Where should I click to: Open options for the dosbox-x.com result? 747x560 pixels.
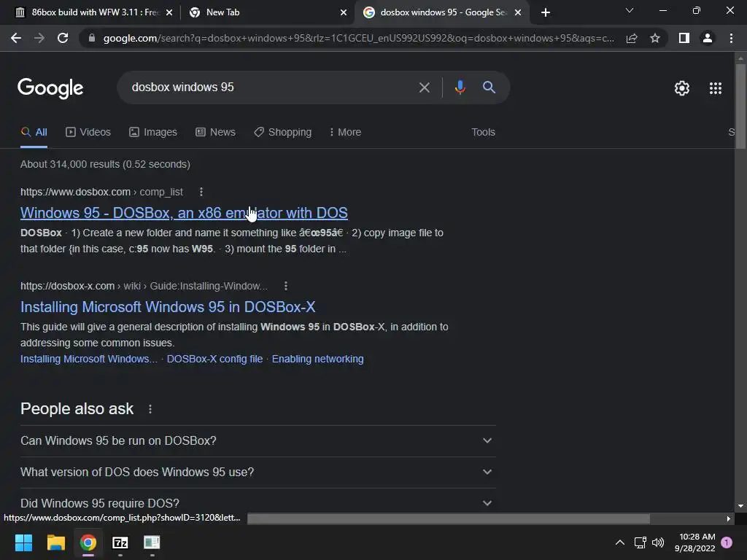(285, 286)
